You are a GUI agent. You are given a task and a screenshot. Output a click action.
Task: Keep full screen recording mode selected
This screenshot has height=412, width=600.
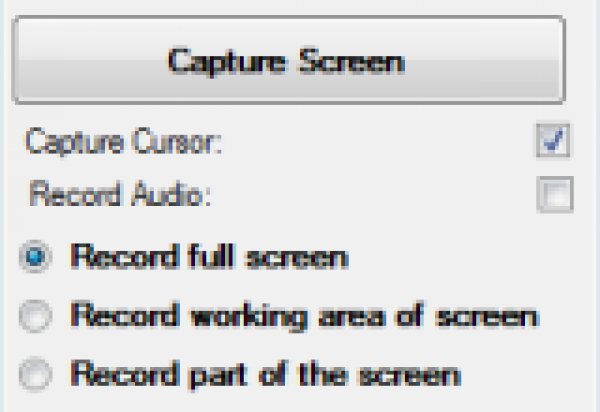click(35, 258)
